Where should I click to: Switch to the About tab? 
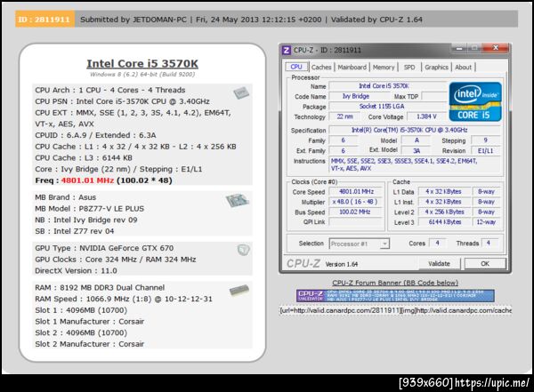(x=463, y=68)
